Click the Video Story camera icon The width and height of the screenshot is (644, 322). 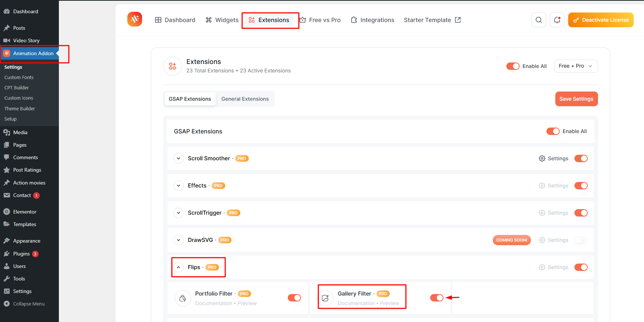pyautogui.click(x=7, y=40)
